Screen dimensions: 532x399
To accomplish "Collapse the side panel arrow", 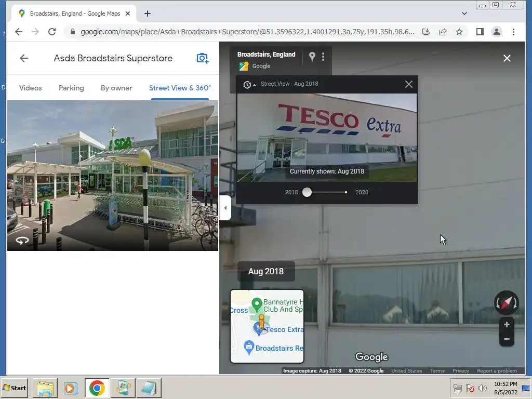I will click(225, 208).
